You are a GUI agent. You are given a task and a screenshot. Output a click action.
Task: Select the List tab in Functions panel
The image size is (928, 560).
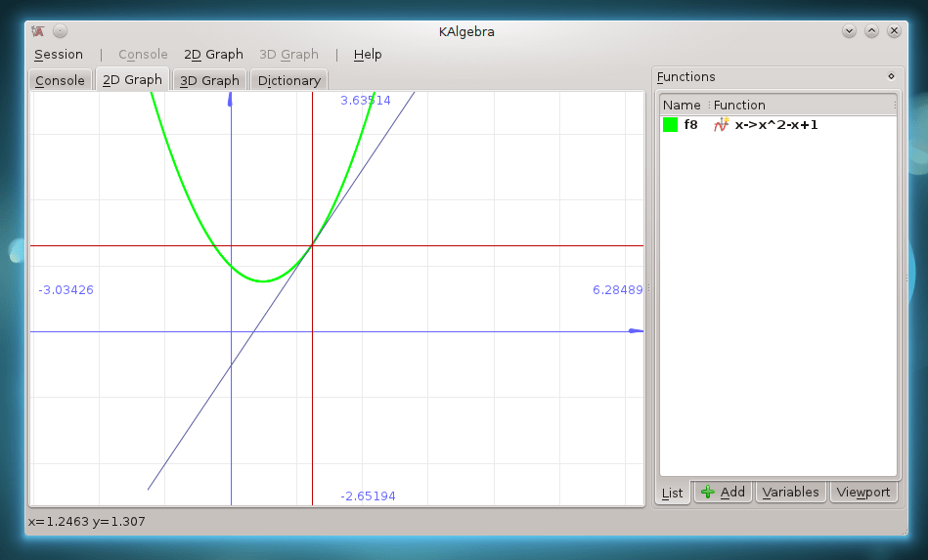(x=673, y=494)
